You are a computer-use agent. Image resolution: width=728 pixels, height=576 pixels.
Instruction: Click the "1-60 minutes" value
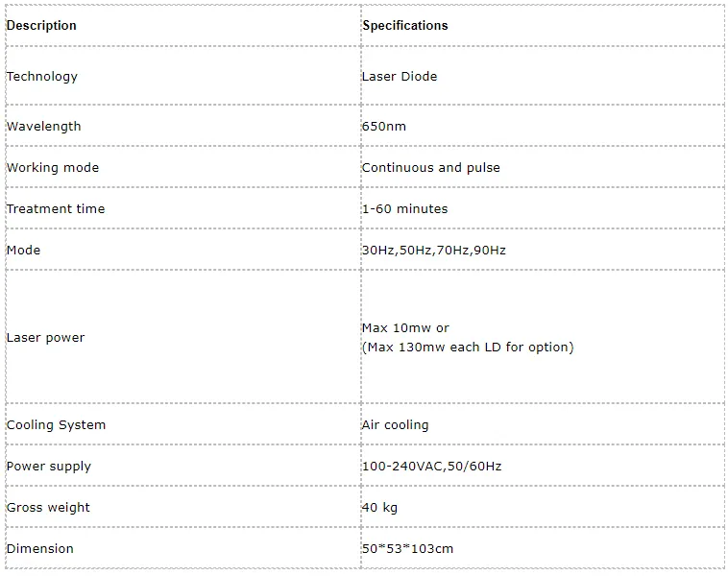(404, 209)
